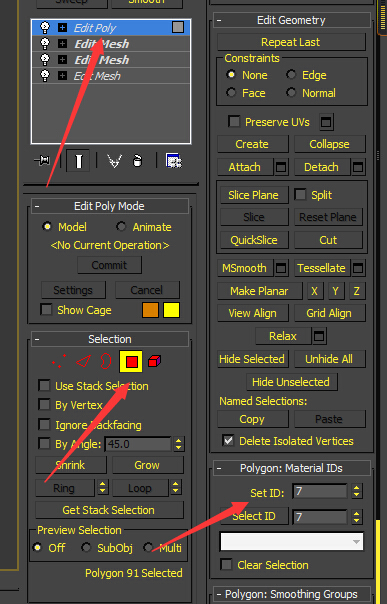Select the Animate radio button
The height and width of the screenshot is (604, 387).
[x=121, y=226]
